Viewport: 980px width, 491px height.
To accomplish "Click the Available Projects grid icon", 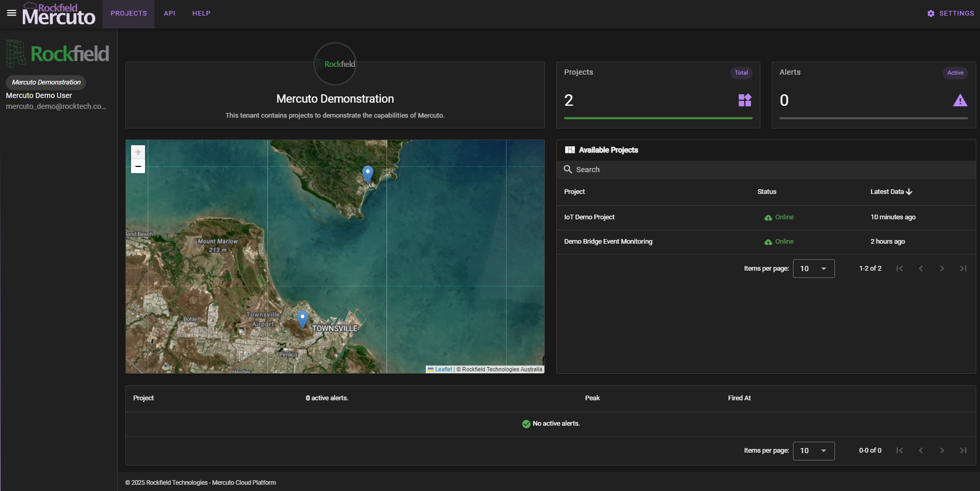I will (570, 150).
